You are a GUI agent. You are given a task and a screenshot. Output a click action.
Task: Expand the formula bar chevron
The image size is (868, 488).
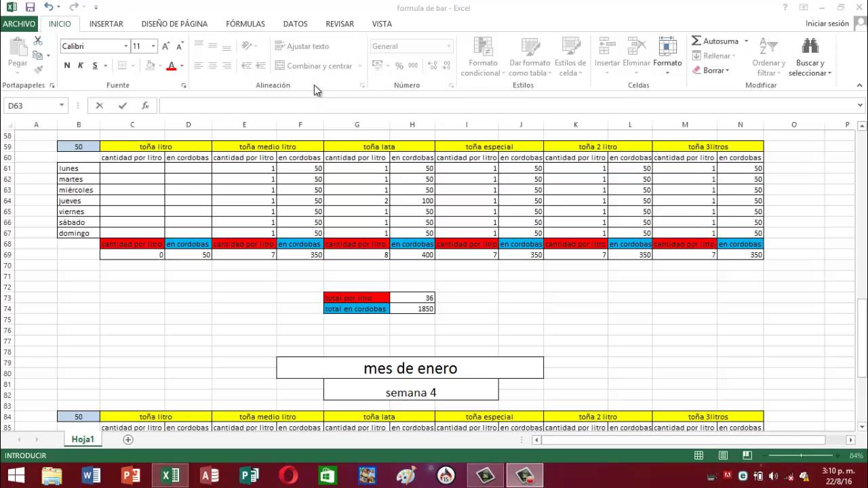click(861, 106)
